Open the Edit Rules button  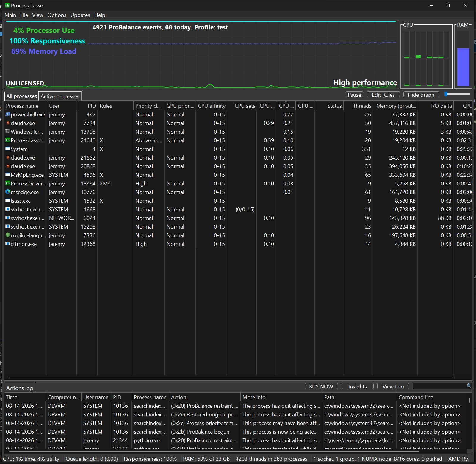tap(383, 95)
